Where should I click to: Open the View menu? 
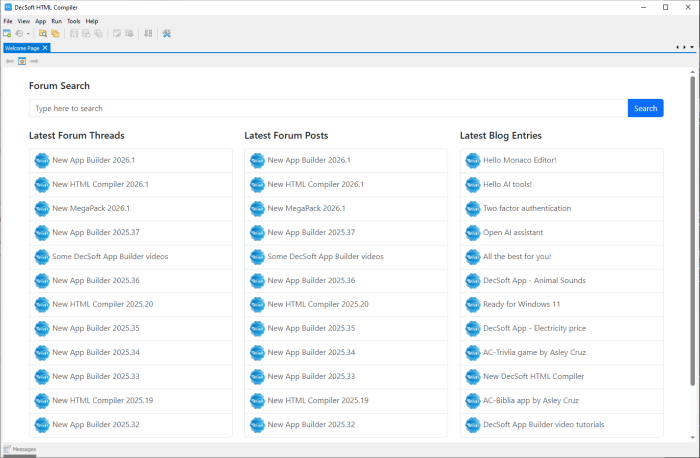(x=24, y=21)
